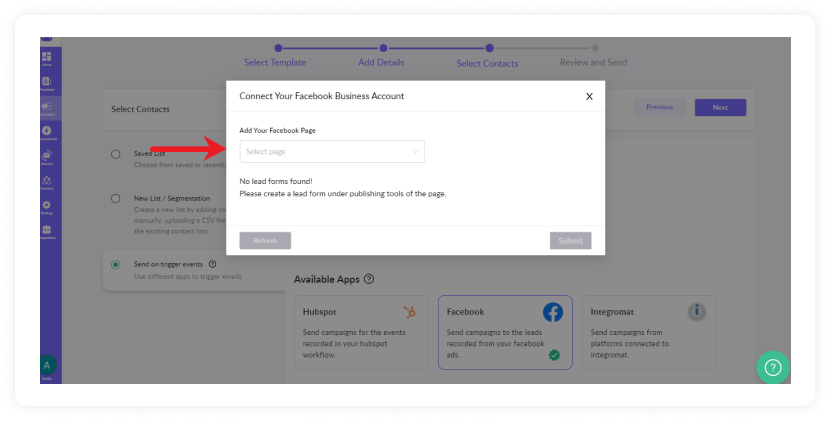Go to the Add Details step
The image size is (830, 421).
(381, 62)
